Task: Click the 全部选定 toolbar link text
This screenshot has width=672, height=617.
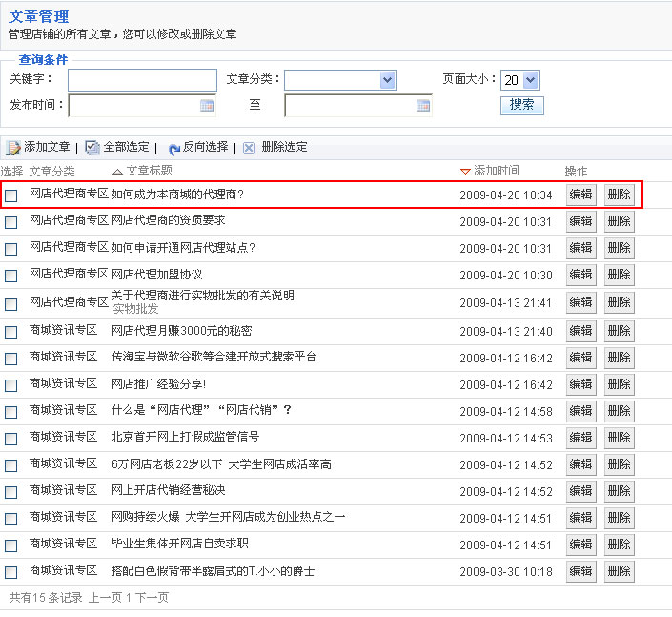Action: 126,147
